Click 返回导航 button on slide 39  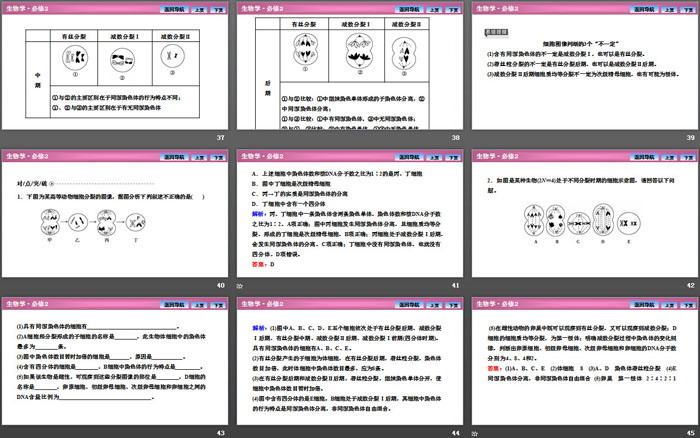point(644,9)
